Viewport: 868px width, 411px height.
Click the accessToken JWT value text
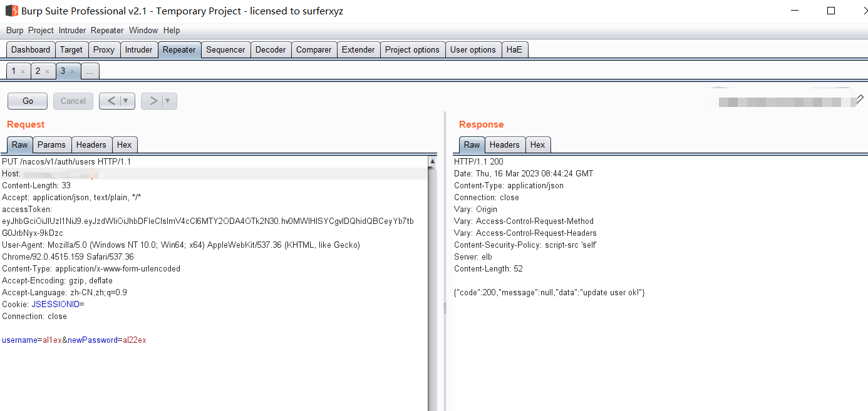pyautogui.click(x=208, y=227)
